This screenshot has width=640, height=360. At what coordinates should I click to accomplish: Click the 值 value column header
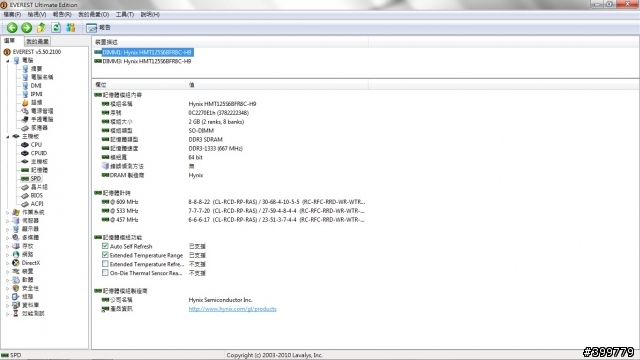278,85
